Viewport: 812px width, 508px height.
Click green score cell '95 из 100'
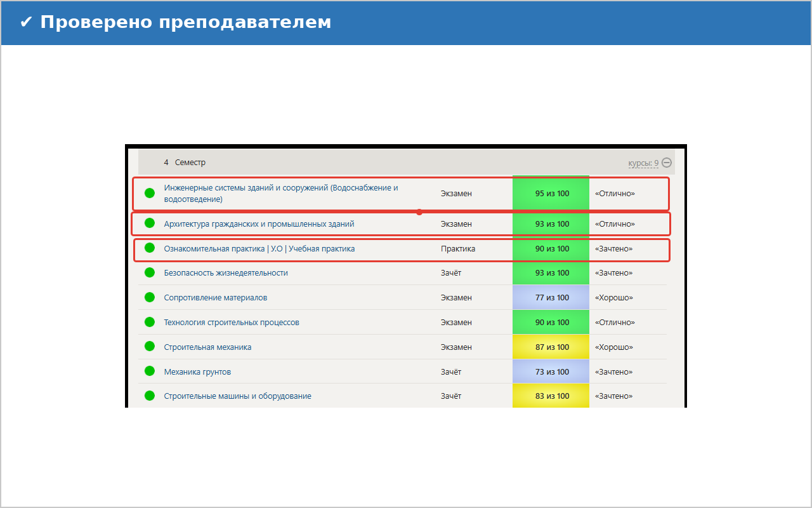551,194
